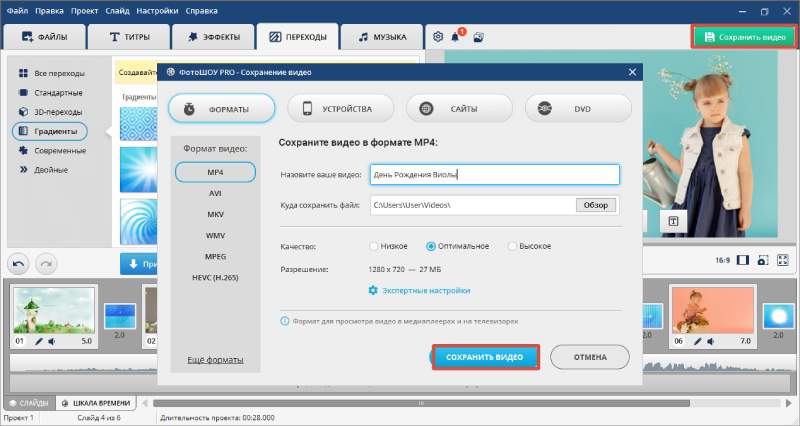Open notifications bell icon
800x426 pixels.
(x=455, y=37)
